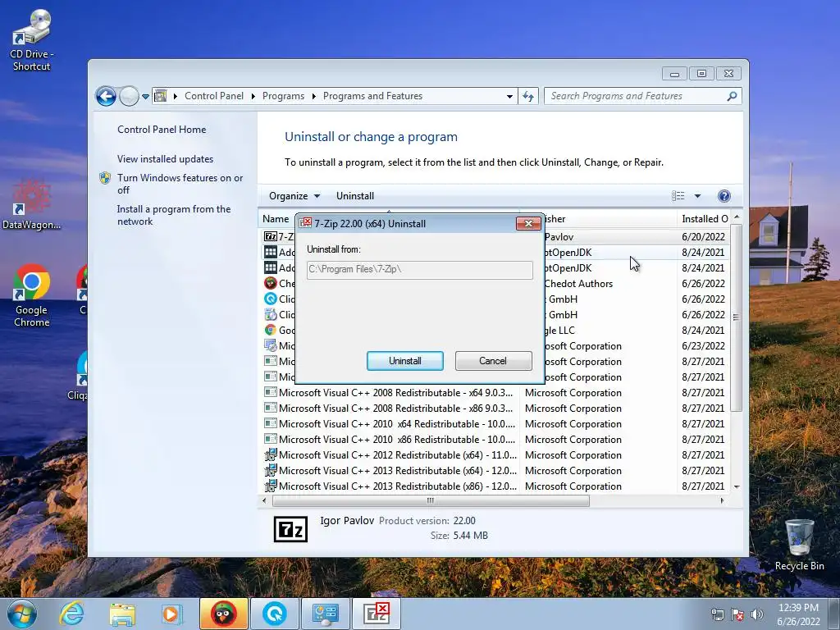840x630 pixels.
Task: Select Microsoft Visual C++ 2008 x64 row
Action: pos(395,393)
